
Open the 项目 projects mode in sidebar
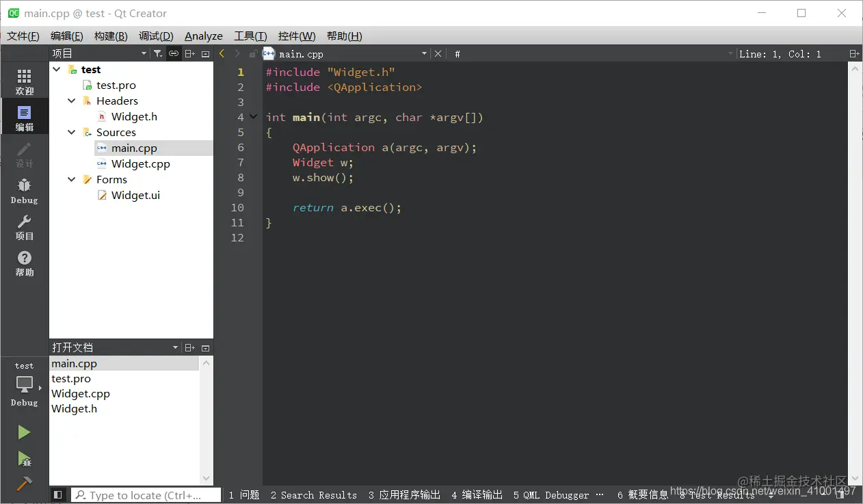tap(24, 227)
